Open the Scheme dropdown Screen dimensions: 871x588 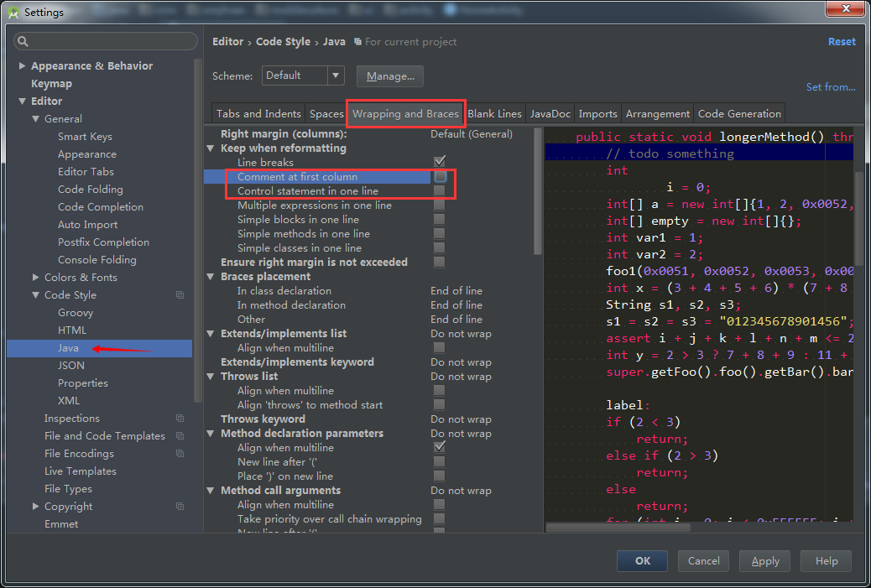(x=302, y=75)
